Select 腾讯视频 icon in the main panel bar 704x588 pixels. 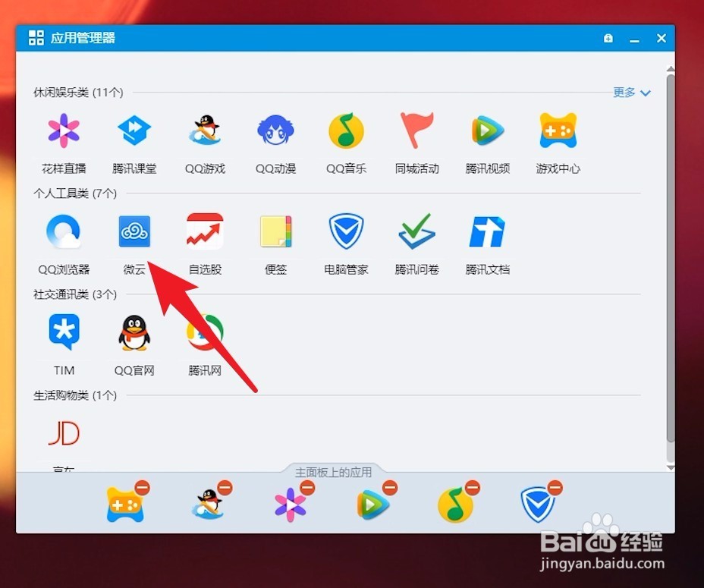click(x=373, y=505)
